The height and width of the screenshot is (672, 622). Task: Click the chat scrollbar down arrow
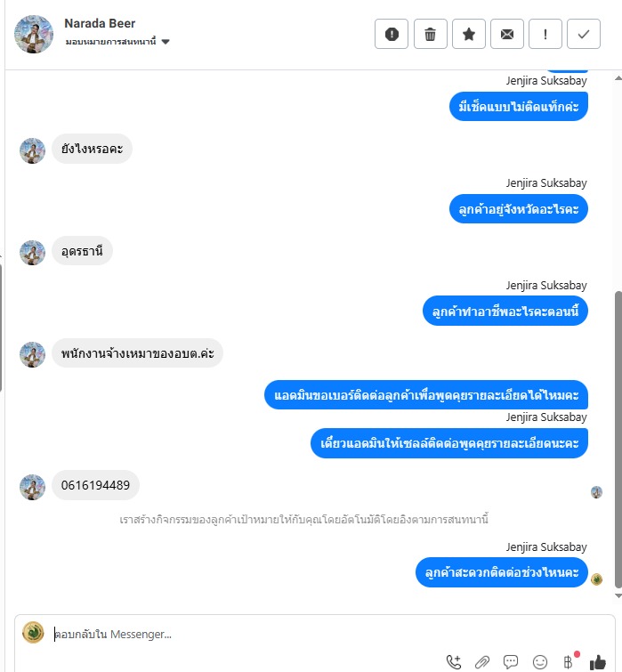point(618,595)
